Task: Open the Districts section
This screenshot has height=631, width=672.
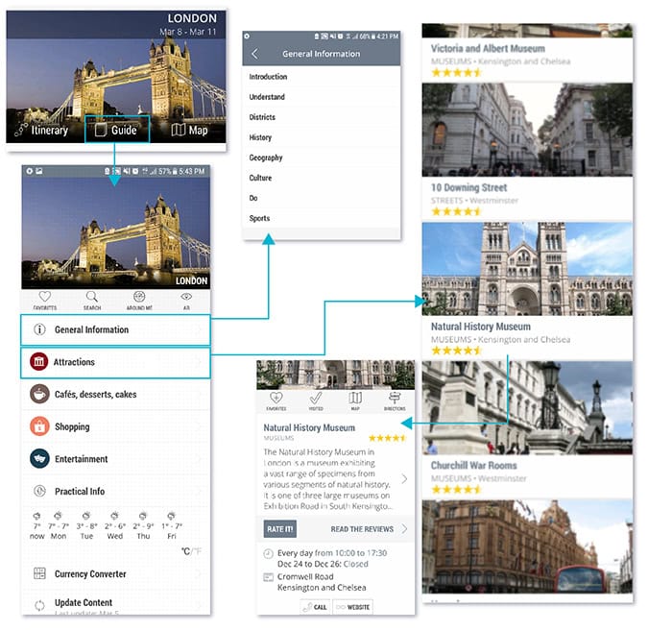Action: pos(321,117)
